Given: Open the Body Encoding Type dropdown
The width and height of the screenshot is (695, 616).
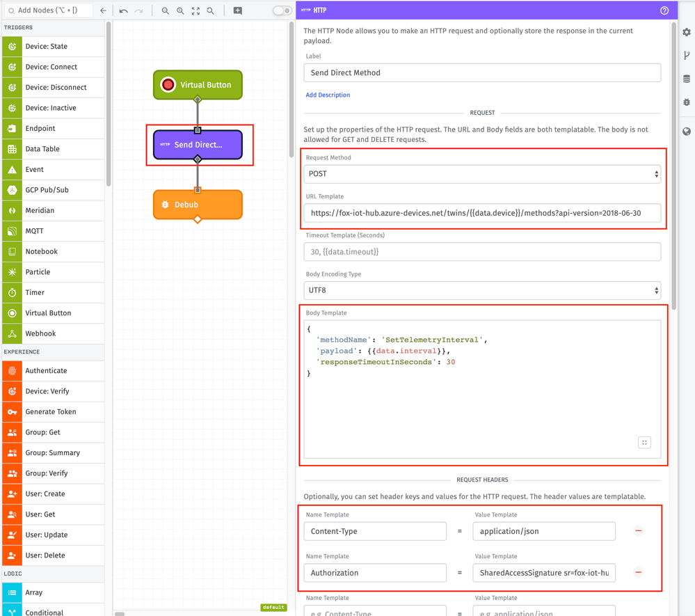Looking at the screenshot, I should coord(482,290).
